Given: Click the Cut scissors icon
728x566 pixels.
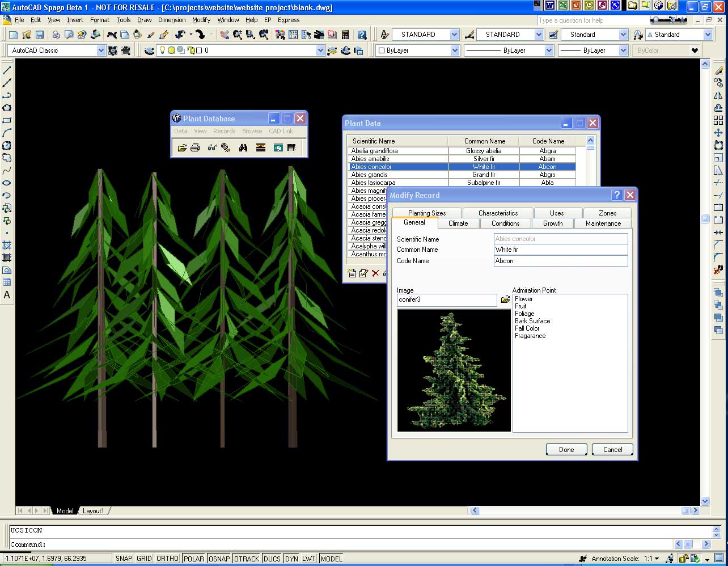Looking at the screenshot, I should click(x=112, y=35).
